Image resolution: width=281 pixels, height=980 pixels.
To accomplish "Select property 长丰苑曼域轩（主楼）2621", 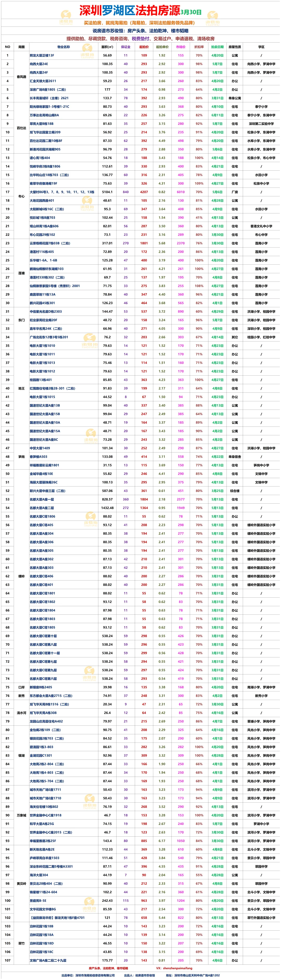I will 49,98.
